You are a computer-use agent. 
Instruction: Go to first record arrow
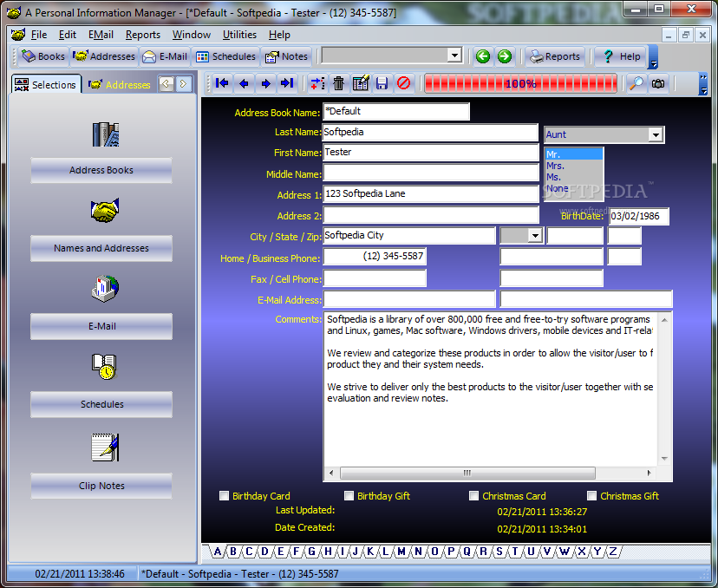[x=222, y=83]
